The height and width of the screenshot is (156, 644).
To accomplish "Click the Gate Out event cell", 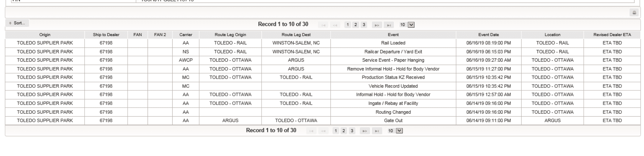I will (x=393, y=121).
